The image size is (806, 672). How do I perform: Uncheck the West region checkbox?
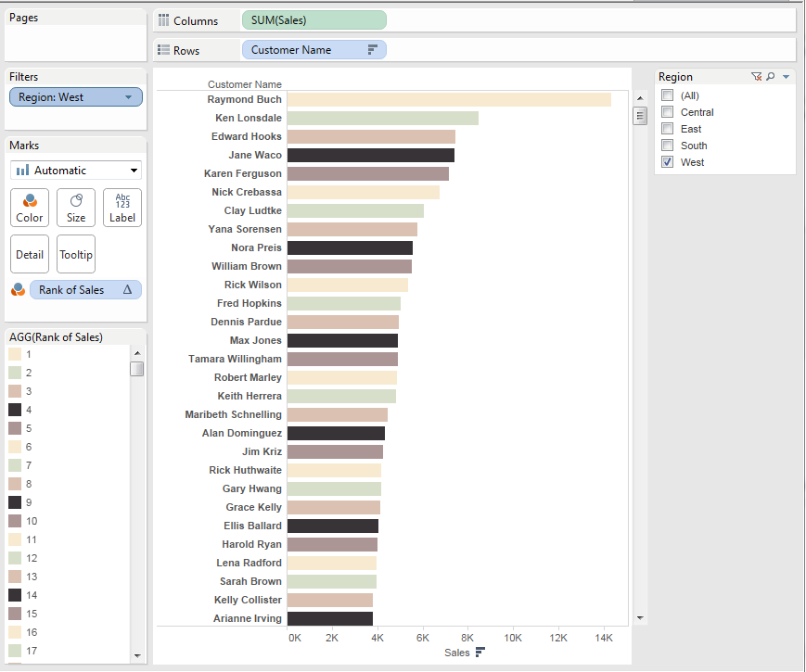click(667, 162)
